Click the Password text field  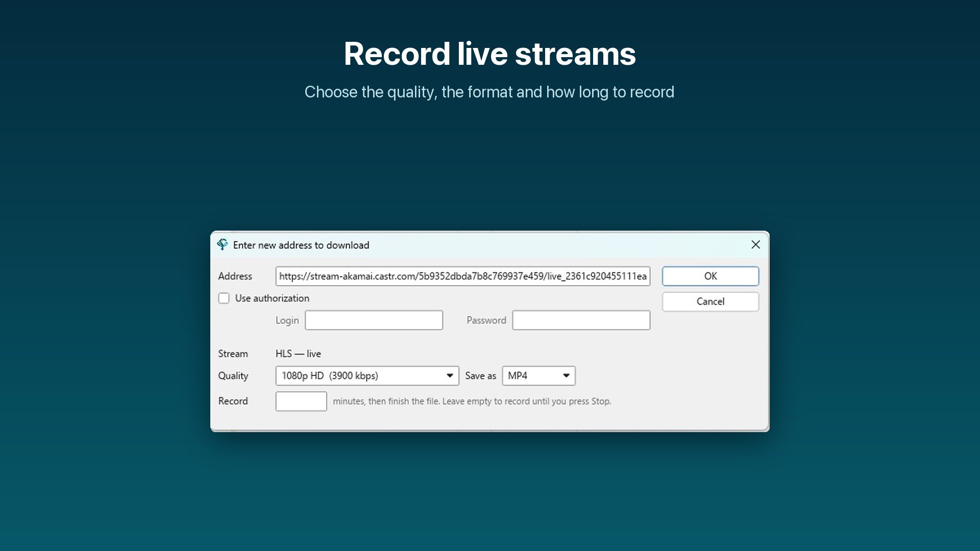tap(581, 320)
